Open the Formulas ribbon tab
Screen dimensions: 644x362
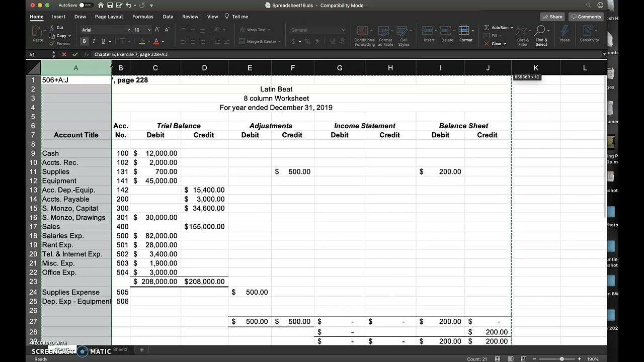143,17
